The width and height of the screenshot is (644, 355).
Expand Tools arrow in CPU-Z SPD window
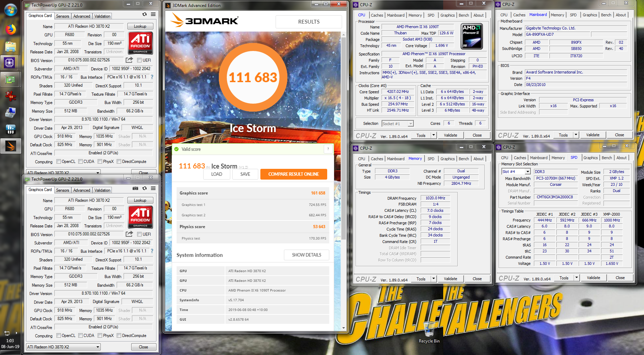pos(576,278)
